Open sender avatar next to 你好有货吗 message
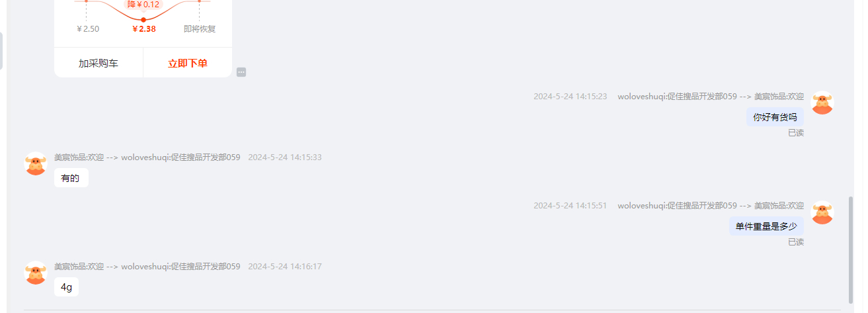The height and width of the screenshot is (313, 868). coord(822,103)
